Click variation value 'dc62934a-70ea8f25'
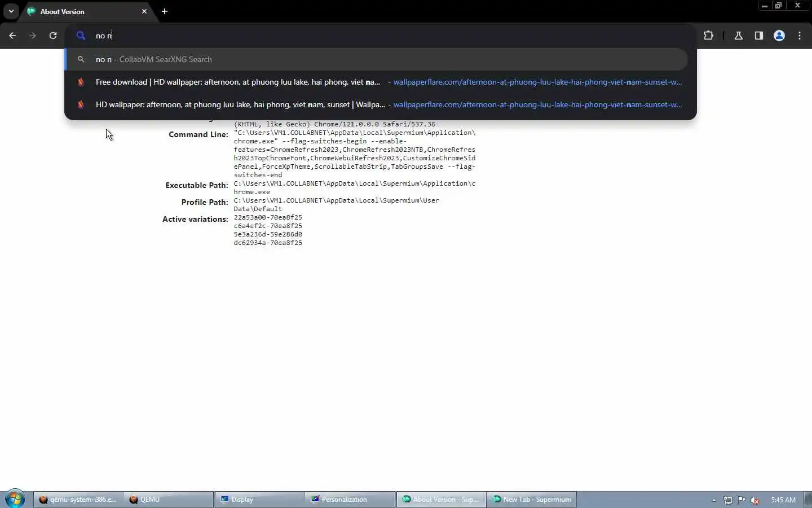The image size is (812, 508). point(268,243)
